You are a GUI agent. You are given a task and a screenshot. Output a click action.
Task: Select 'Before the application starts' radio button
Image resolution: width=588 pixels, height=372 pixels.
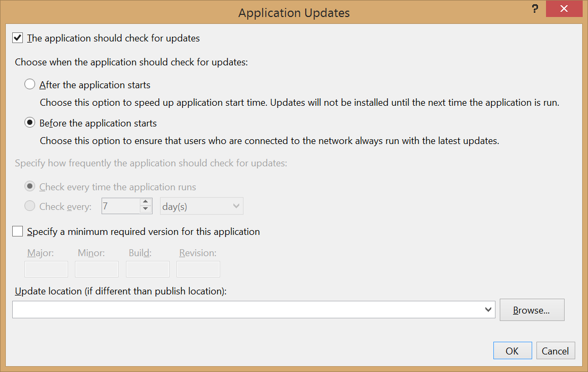click(x=30, y=123)
